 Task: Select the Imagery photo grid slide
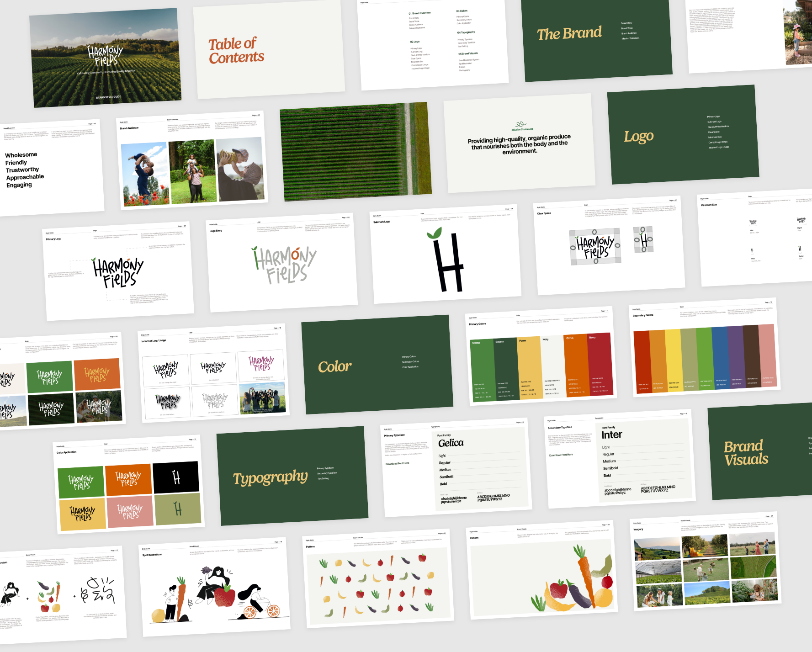[705, 562]
